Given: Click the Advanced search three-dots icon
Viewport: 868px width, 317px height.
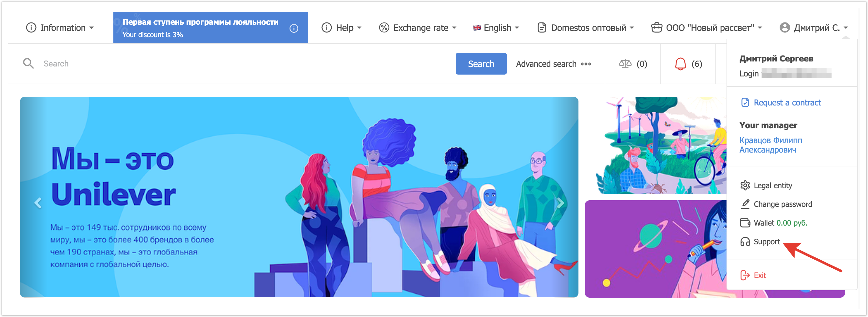Looking at the screenshot, I should point(586,64).
